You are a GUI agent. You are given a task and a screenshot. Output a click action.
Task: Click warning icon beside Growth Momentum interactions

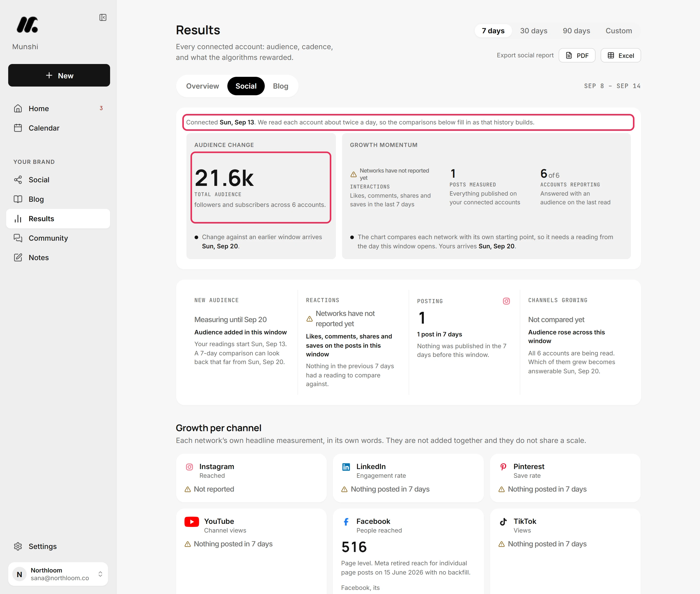(354, 174)
